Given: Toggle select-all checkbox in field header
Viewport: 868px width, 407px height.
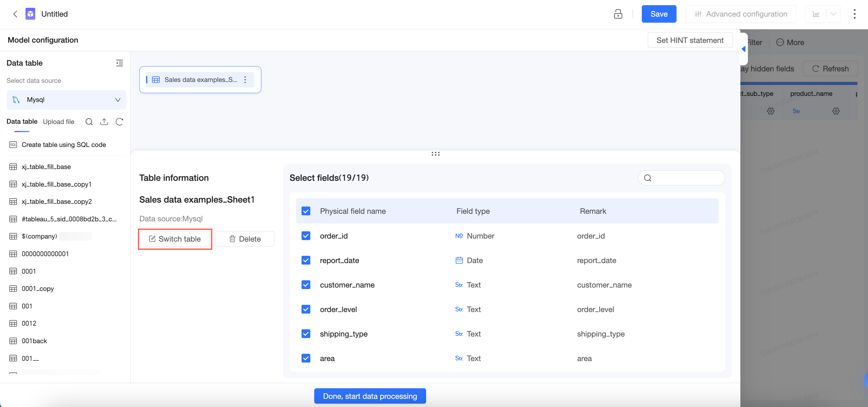Looking at the screenshot, I should [306, 211].
